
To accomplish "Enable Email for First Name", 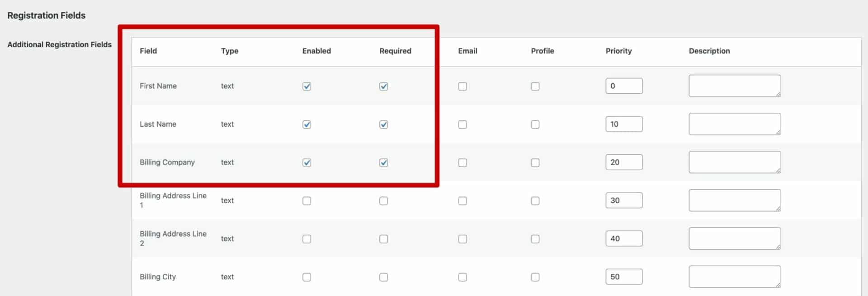I will (x=462, y=86).
